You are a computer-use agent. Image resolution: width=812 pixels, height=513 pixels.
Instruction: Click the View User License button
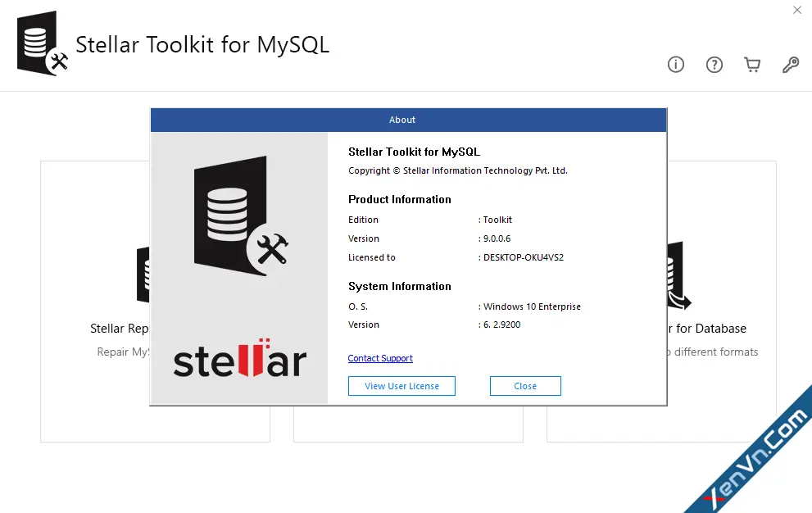click(401, 386)
